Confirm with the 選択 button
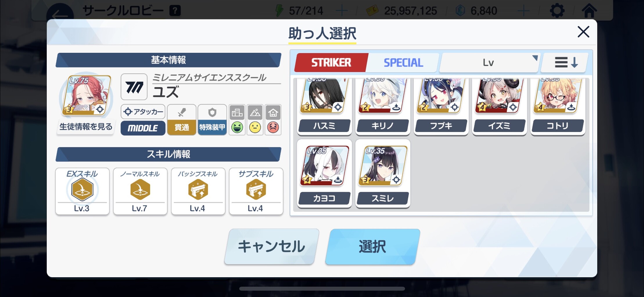Viewport: 644px width, 297px height. 373,247
